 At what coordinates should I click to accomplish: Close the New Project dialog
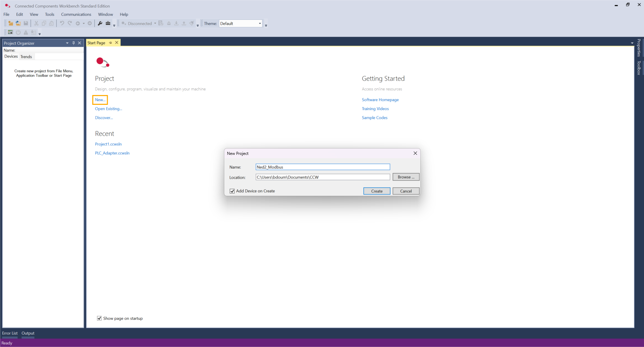(415, 153)
